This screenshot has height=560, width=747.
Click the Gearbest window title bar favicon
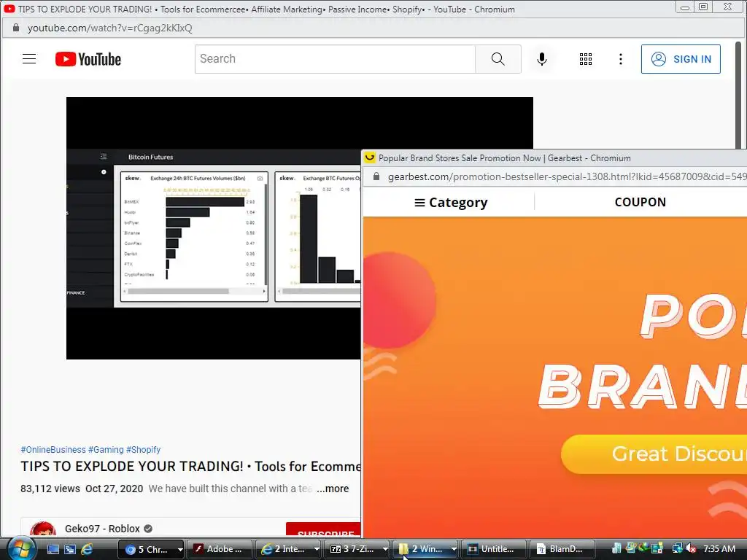click(370, 157)
